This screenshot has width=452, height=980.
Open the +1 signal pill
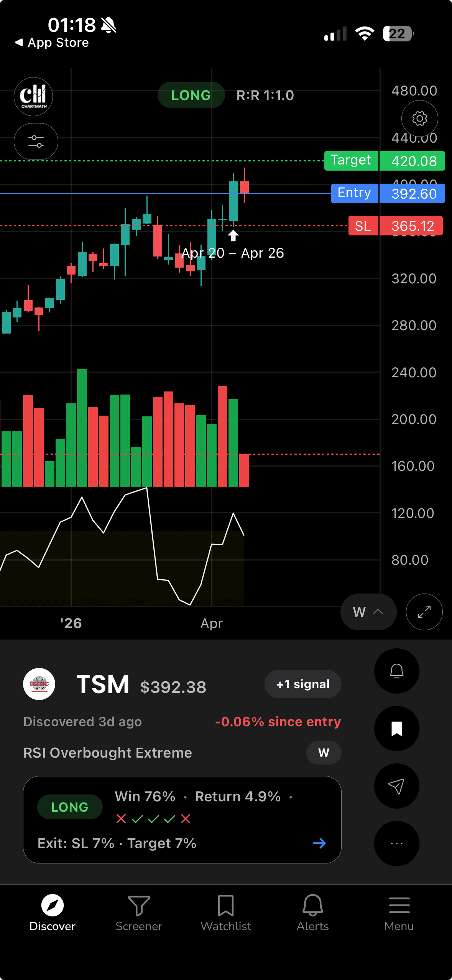[303, 684]
